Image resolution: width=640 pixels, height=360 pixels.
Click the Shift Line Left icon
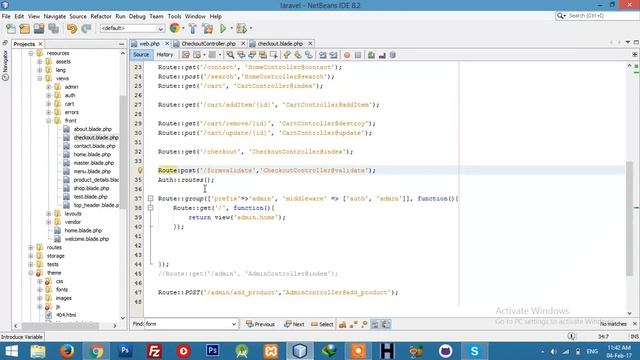tap(322, 55)
